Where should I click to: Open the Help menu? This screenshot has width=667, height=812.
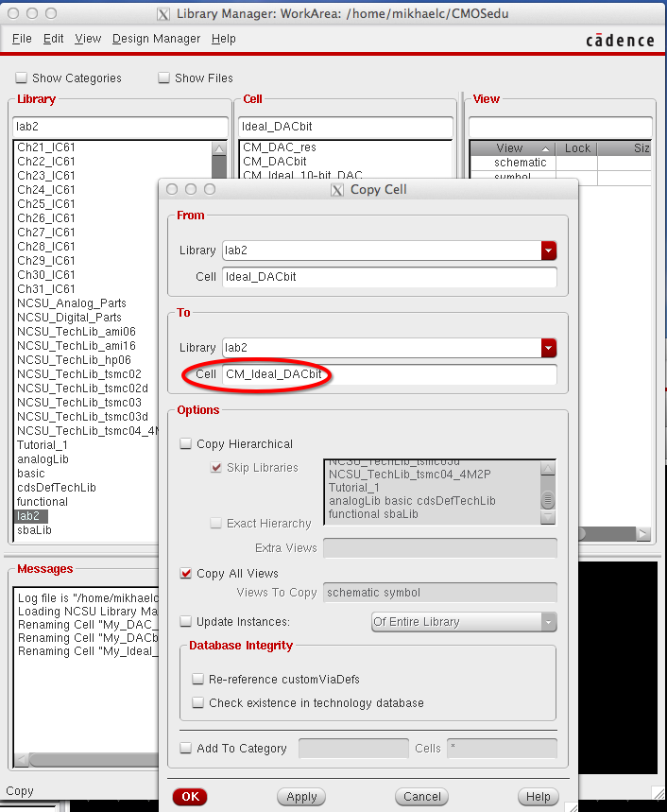[224, 39]
